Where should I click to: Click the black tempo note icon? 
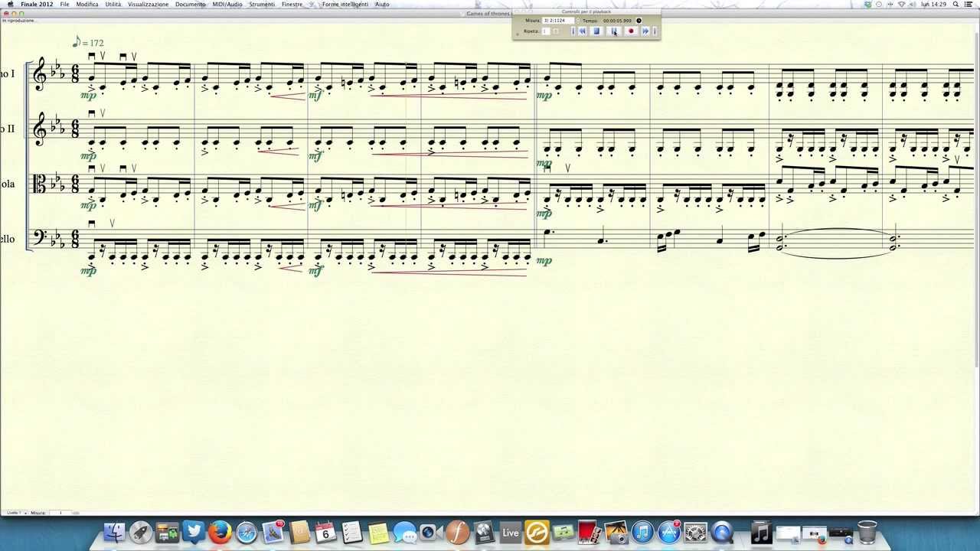click(x=639, y=21)
